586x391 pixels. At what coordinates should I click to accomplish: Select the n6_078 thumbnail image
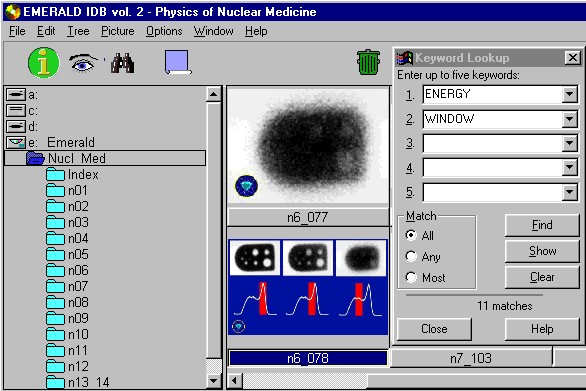[x=308, y=287]
